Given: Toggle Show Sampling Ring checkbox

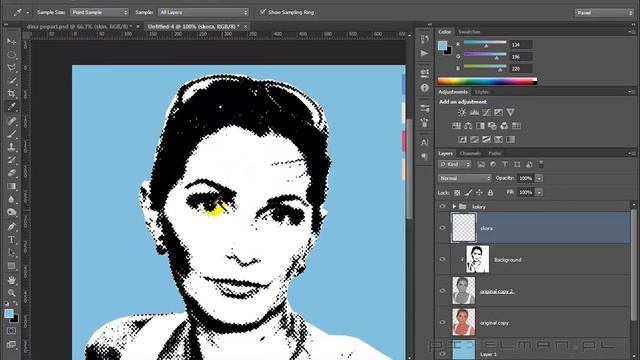Looking at the screenshot, I should tap(263, 12).
